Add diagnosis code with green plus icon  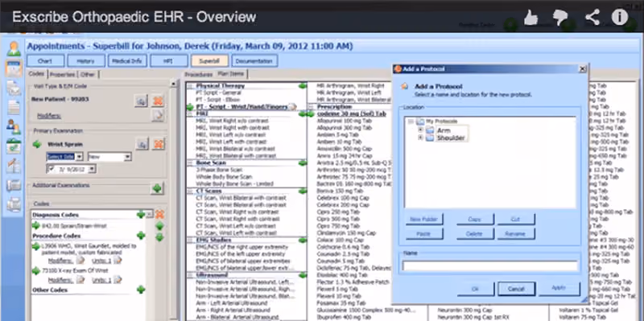coord(140,214)
